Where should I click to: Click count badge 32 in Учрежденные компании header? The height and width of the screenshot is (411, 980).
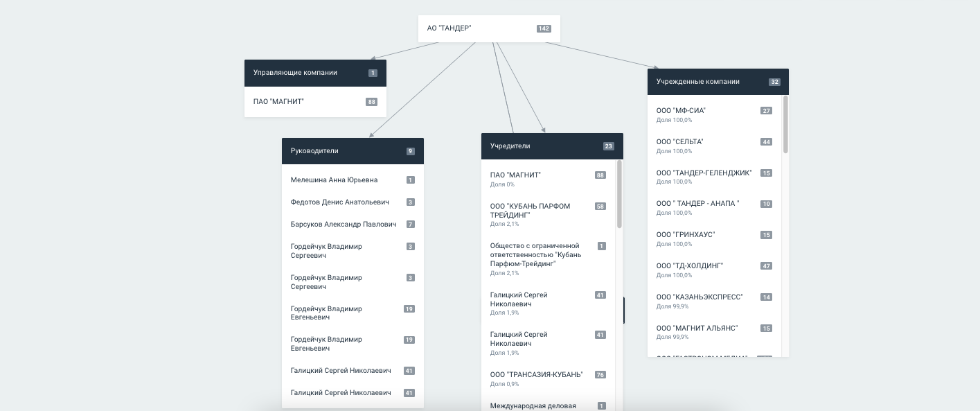pyautogui.click(x=774, y=82)
